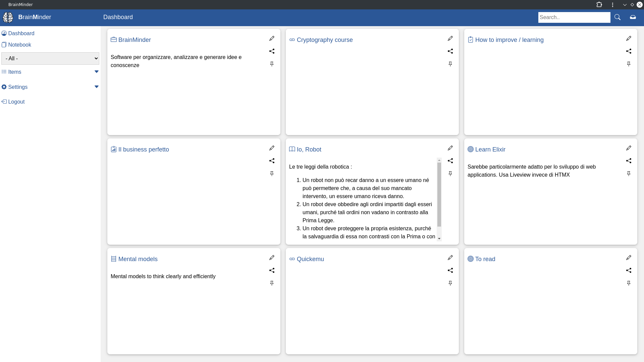
Task: Edit the To read card
Action: point(629,258)
